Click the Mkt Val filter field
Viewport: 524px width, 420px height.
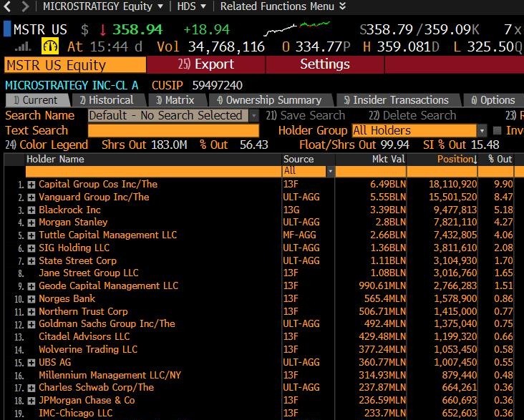click(371, 171)
